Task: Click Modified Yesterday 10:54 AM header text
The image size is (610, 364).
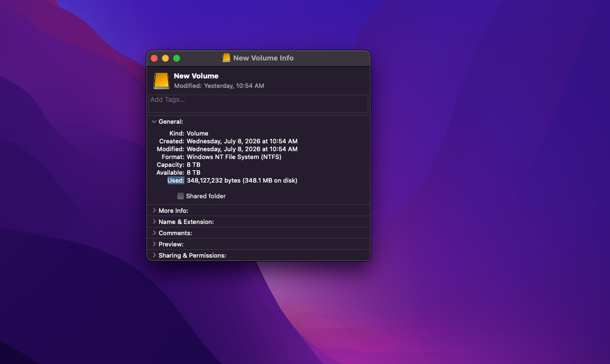Action: coord(219,86)
